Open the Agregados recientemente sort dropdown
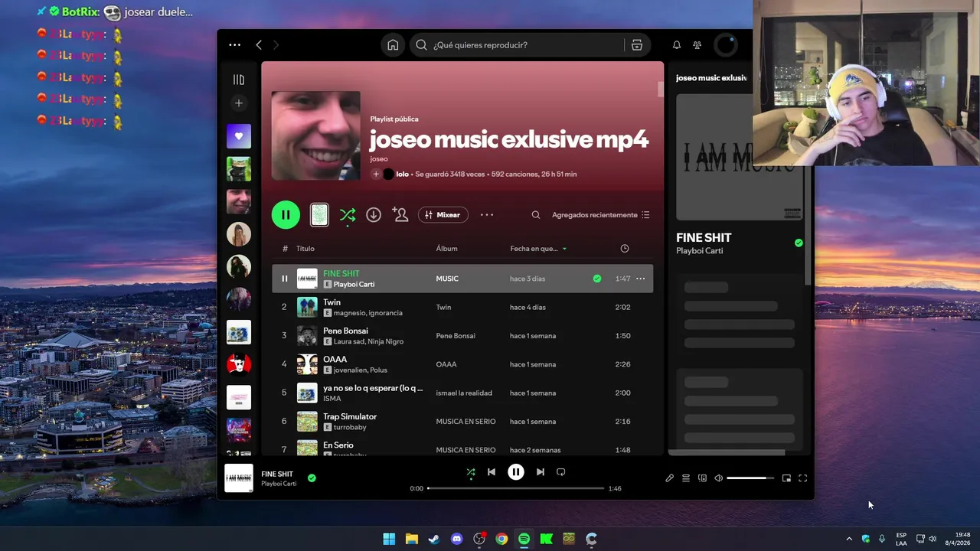The image size is (980, 551). [601, 215]
